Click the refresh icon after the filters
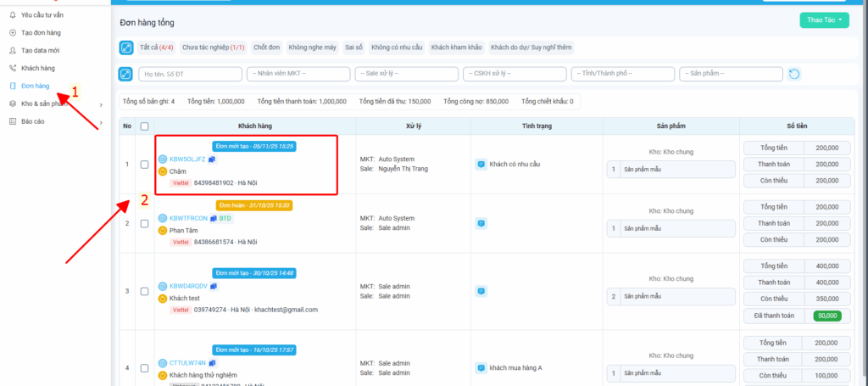This screenshot has width=868, height=386. click(793, 75)
